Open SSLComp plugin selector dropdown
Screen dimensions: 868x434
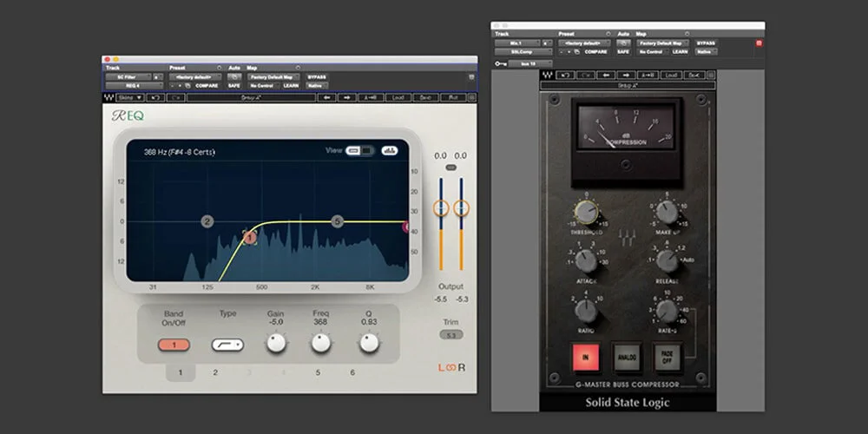pos(523,51)
